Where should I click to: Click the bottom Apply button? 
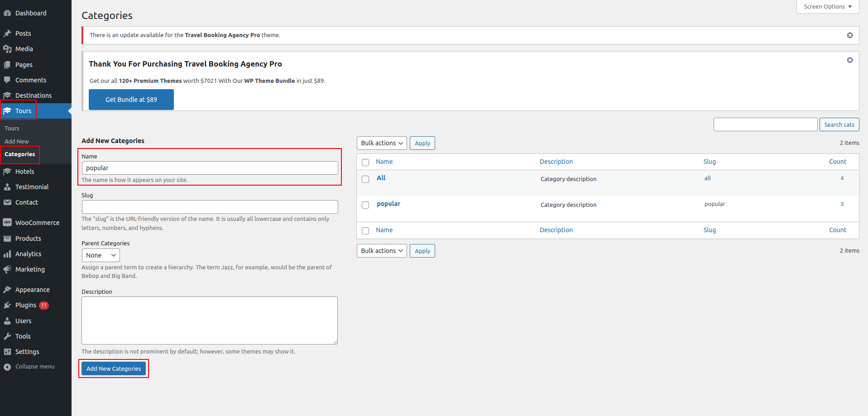[422, 251]
